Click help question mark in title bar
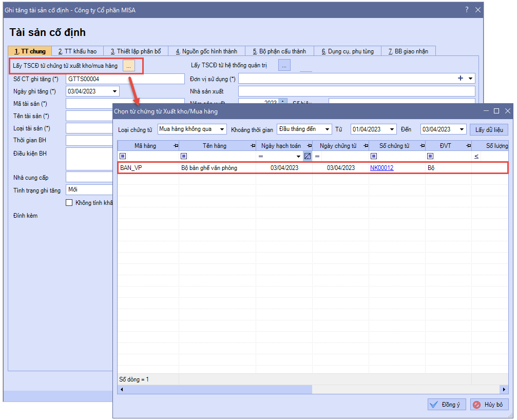The width and height of the screenshot is (517, 420). tap(467, 10)
